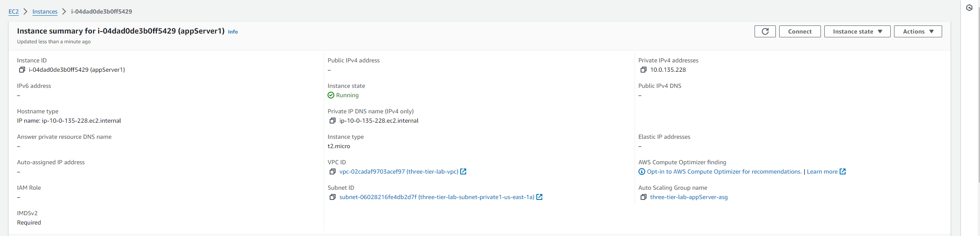Go to EC2 breadcrumb link
Viewport: 980px width, 236px height.
click(14, 11)
